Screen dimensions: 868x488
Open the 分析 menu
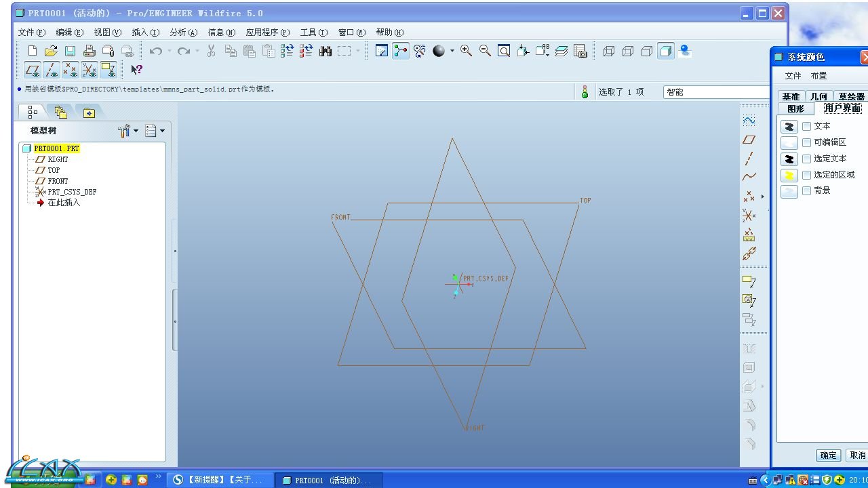tap(184, 33)
